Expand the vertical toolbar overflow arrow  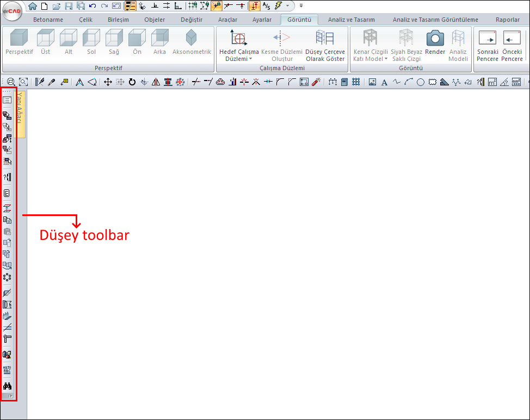coord(10,396)
